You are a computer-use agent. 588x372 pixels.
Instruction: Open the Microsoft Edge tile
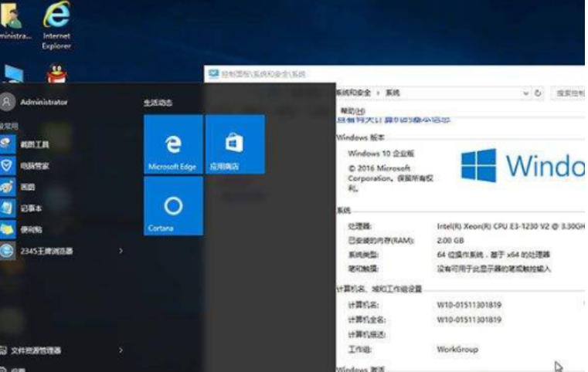173,144
